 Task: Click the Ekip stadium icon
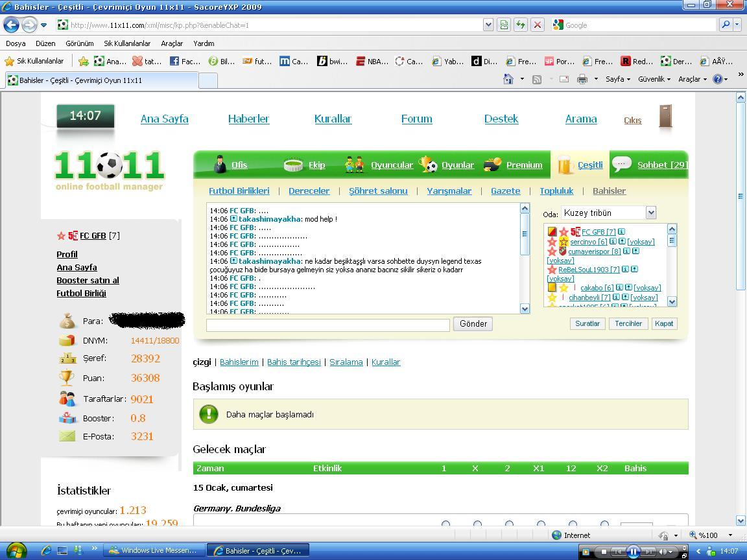[x=293, y=165]
